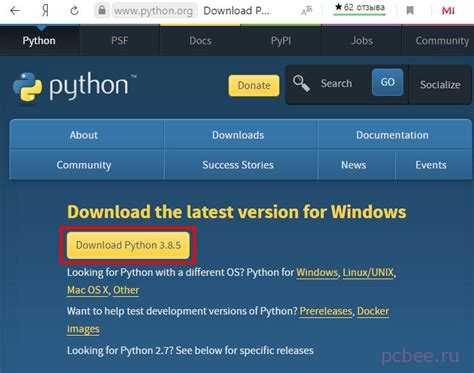This screenshot has width=474, height=373.
Task: Reload the page with refresh icon
Action: pyautogui.click(x=74, y=11)
